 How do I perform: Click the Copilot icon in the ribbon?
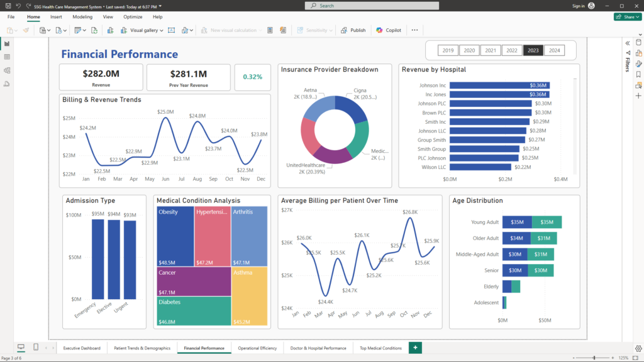[389, 30]
